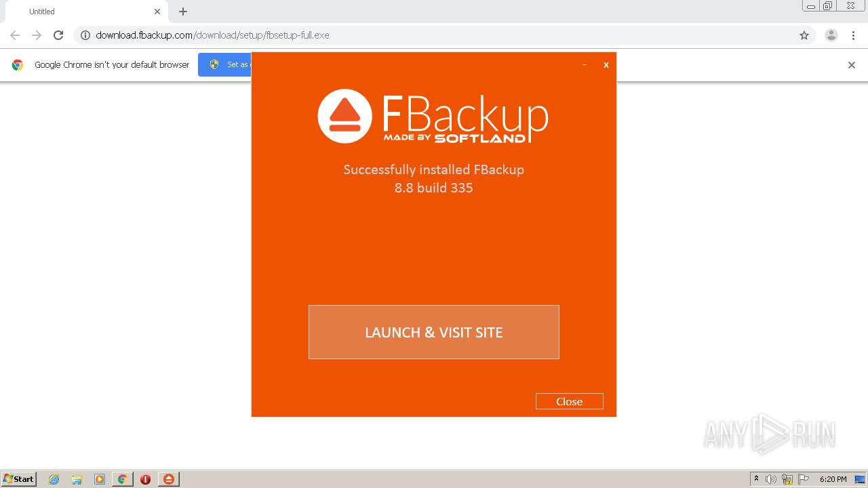Click the X icon of FBackup installer
The image size is (868, 488).
[x=606, y=65]
